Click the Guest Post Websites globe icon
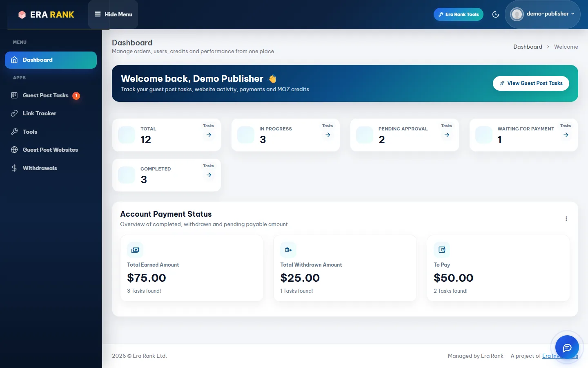Image resolution: width=588 pixels, height=368 pixels. pos(14,150)
